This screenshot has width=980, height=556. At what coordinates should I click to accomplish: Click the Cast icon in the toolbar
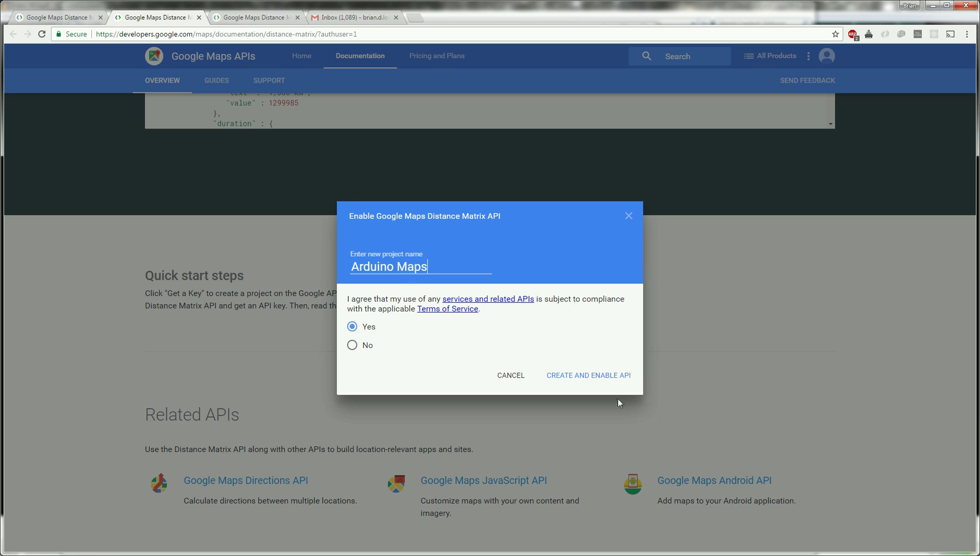click(950, 34)
